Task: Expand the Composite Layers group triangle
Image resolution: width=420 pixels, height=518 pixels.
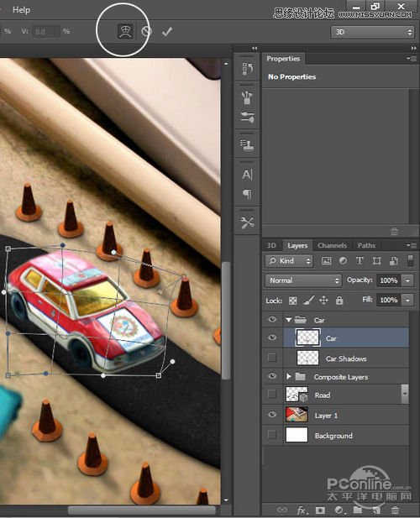Action: pos(288,376)
